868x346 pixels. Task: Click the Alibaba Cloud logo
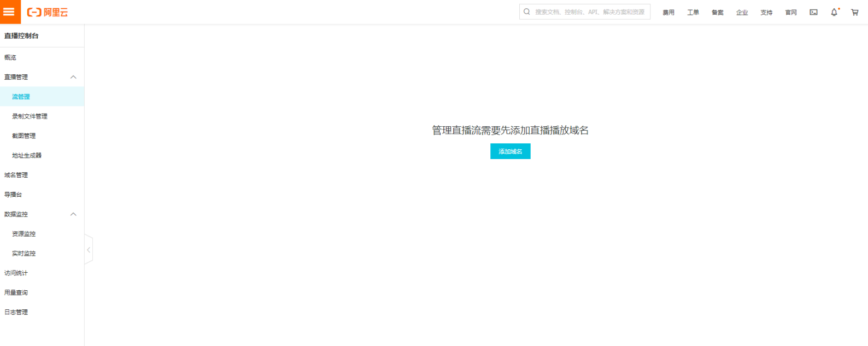48,12
